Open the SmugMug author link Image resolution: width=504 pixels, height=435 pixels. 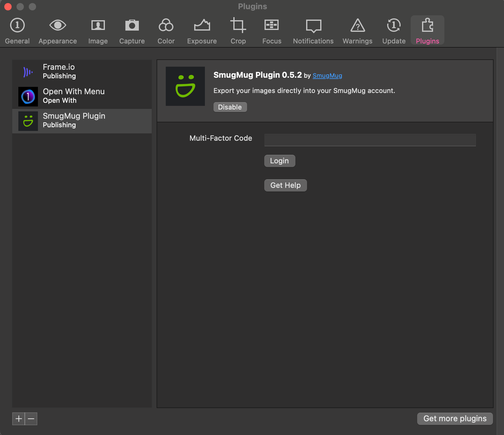point(327,76)
